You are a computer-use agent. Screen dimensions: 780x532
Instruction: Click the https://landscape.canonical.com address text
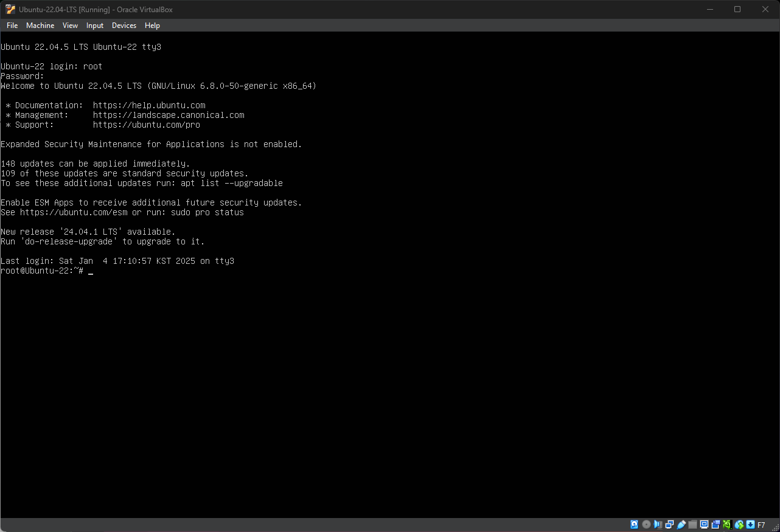pos(169,115)
